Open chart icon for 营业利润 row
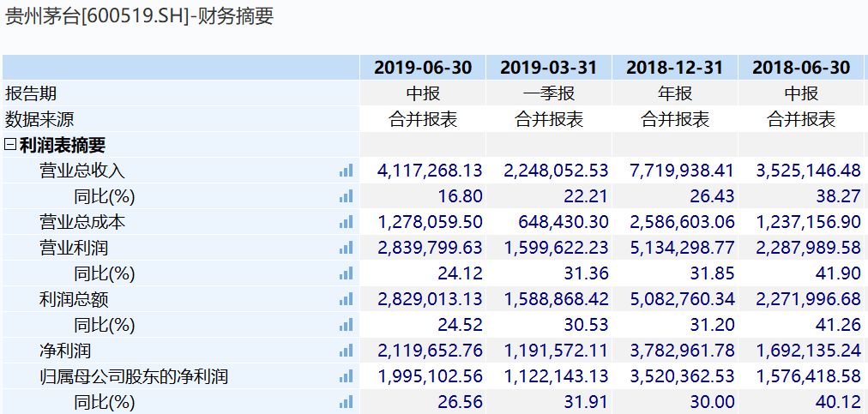The image size is (868, 414). tap(346, 248)
